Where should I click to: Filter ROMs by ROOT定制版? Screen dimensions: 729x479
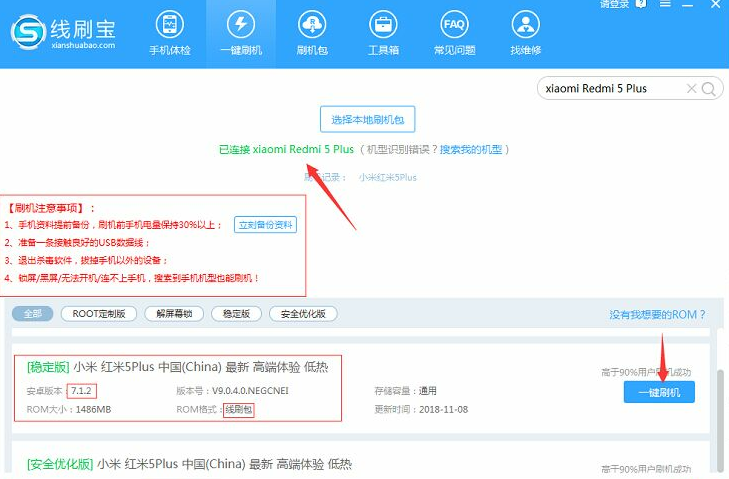[x=100, y=314]
